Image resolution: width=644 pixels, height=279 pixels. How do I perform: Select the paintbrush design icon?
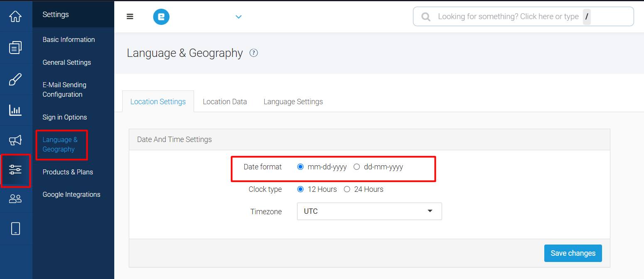15,79
